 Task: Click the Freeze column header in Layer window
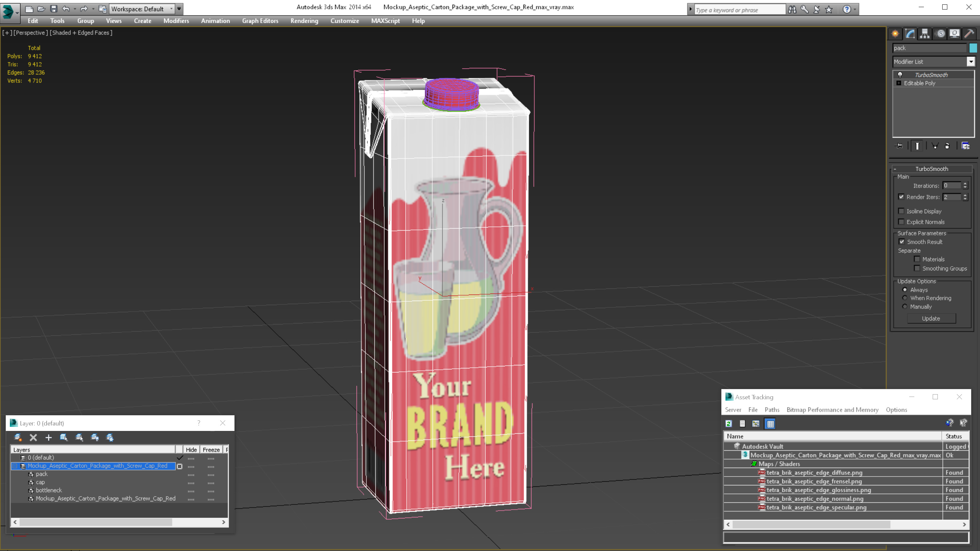211,449
